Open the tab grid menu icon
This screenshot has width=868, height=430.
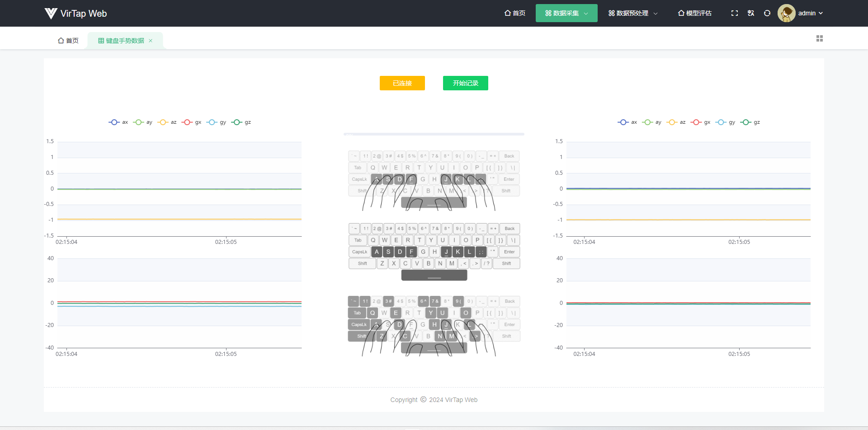820,39
